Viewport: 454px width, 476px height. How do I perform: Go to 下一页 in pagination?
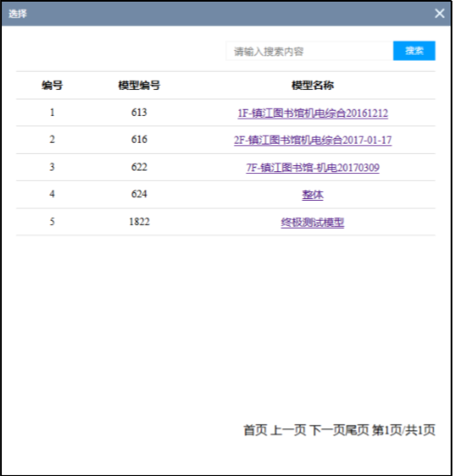pyautogui.click(x=327, y=430)
